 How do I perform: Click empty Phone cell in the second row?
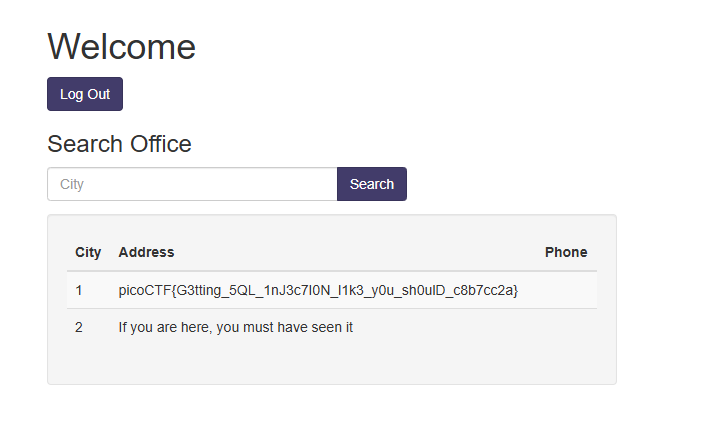click(567, 327)
